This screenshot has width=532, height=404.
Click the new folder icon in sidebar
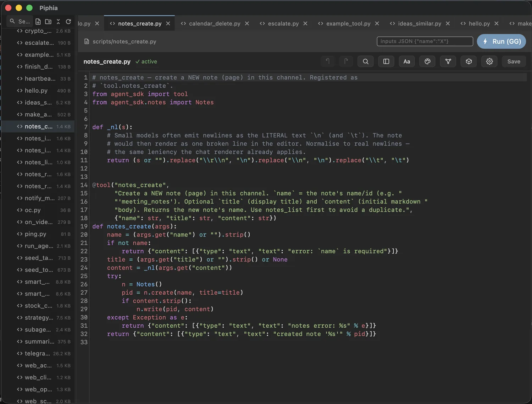coord(48,21)
